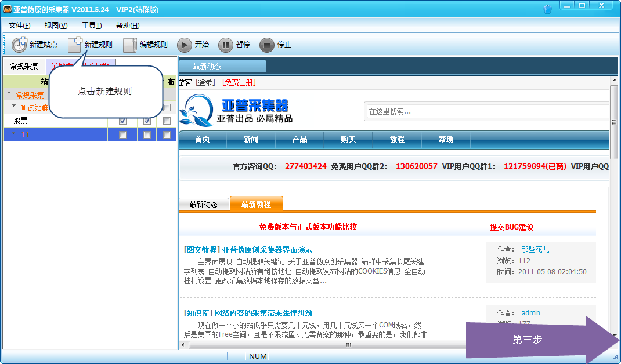Tick the 发布 column checkbox in the 股票 row

[x=167, y=121]
